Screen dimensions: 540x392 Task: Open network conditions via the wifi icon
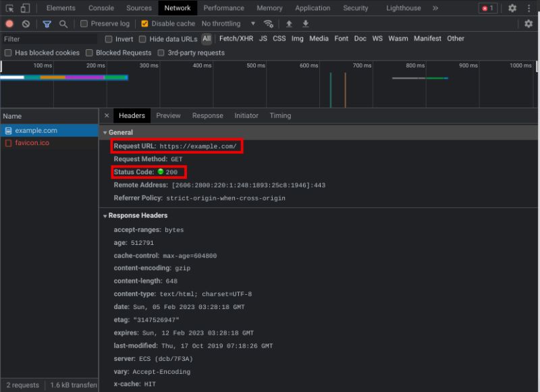pyautogui.click(x=268, y=24)
